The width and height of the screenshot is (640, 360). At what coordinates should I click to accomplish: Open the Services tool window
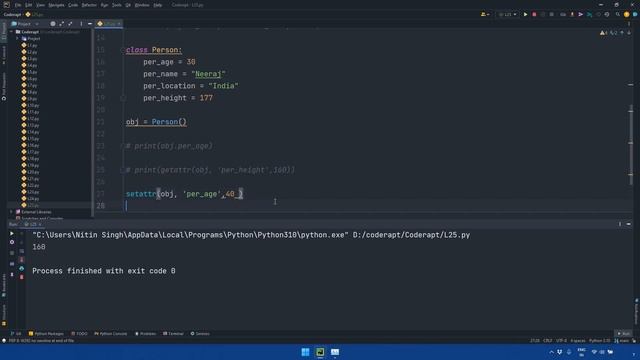coord(200,333)
